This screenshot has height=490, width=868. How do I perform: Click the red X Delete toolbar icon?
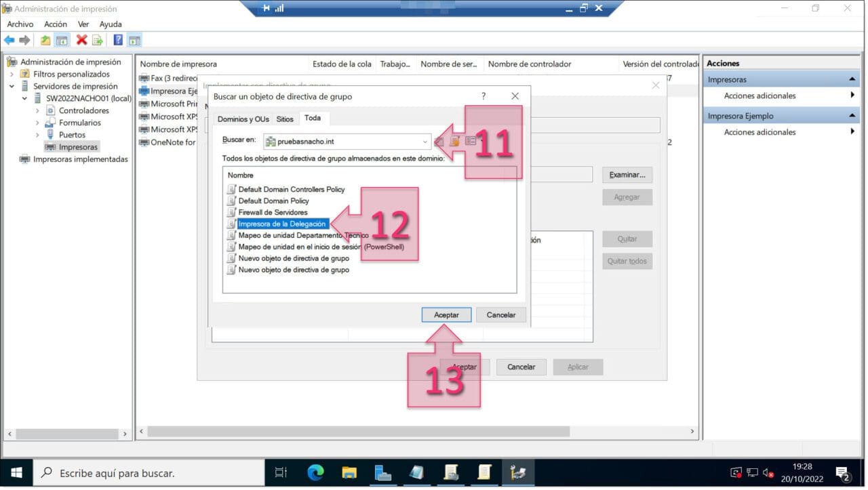pyautogui.click(x=81, y=40)
